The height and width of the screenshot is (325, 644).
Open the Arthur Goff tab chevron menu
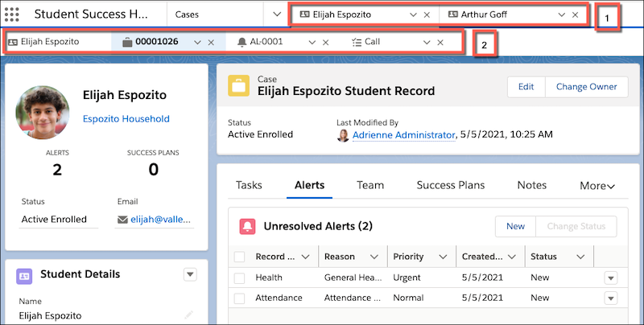(561, 14)
